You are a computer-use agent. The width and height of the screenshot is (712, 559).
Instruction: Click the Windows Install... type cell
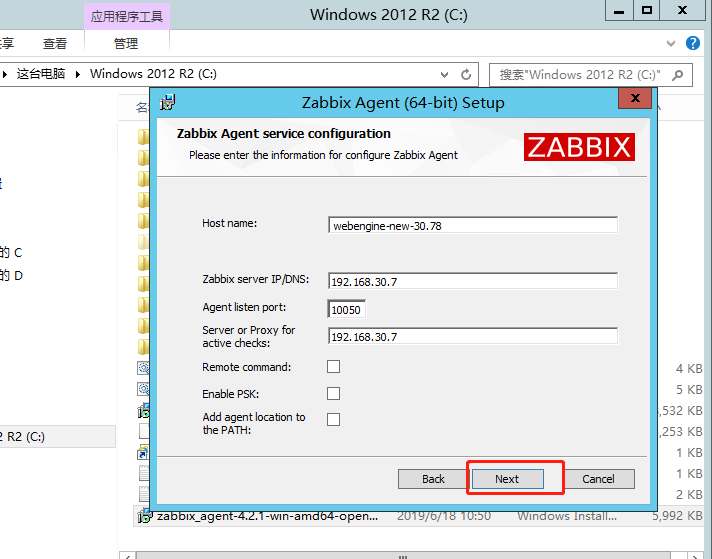coord(567,516)
